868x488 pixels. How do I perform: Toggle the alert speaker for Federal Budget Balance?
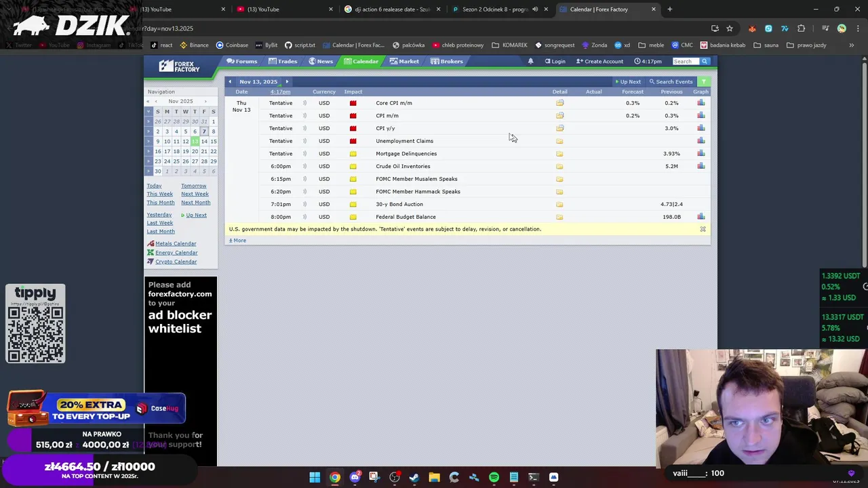[304, 217]
